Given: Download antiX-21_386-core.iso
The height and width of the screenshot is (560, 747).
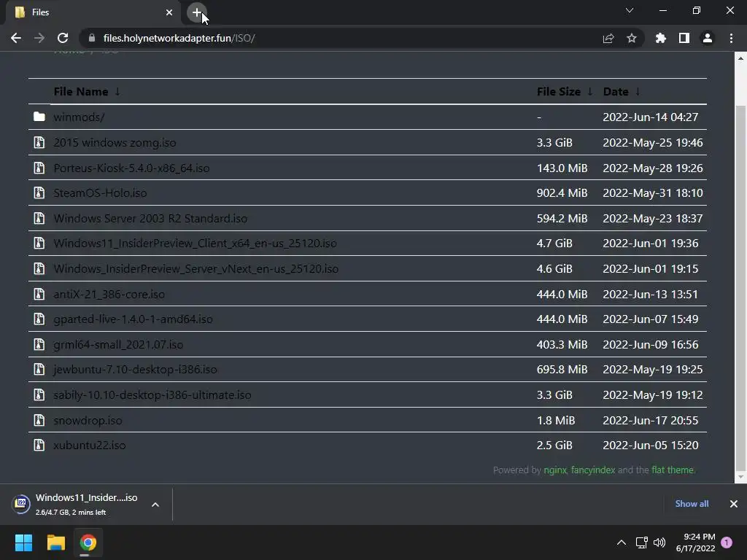Looking at the screenshot, I should pyautogui.click(x=109, y=295).
